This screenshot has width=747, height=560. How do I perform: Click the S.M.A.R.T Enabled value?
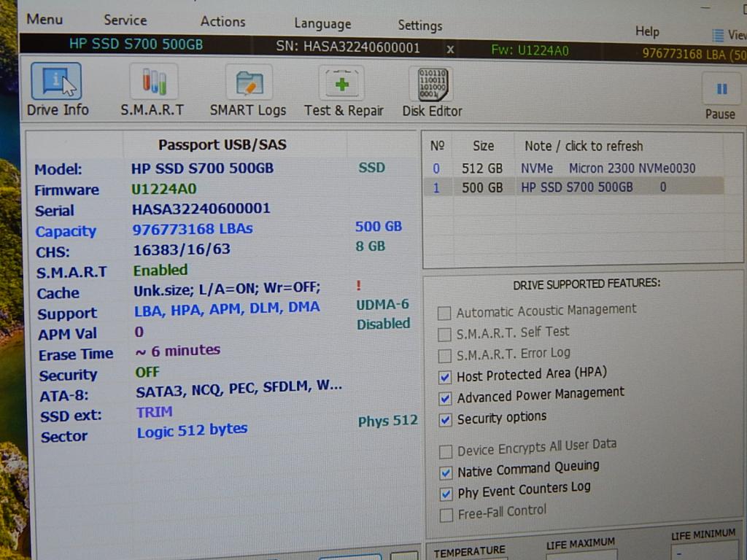(160, 271)
